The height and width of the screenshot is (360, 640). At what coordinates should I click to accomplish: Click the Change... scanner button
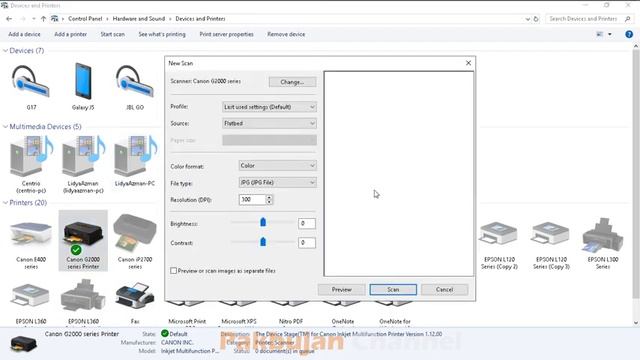[292, 82]
